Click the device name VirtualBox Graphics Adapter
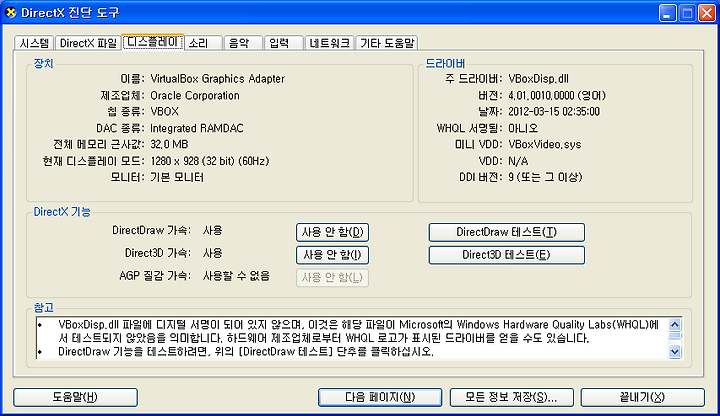Image resolution: width=720 pixels, height=416 pixels. [218, 79]
